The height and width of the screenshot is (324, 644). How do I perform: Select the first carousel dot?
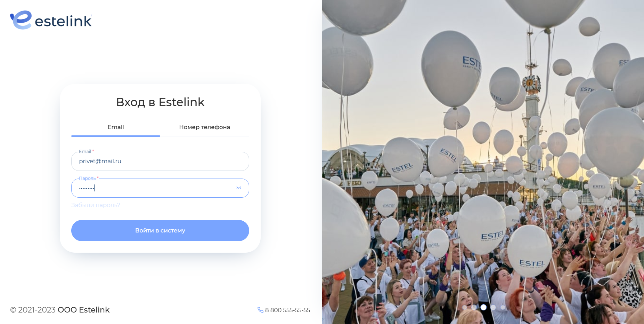[x=465, y=307]
